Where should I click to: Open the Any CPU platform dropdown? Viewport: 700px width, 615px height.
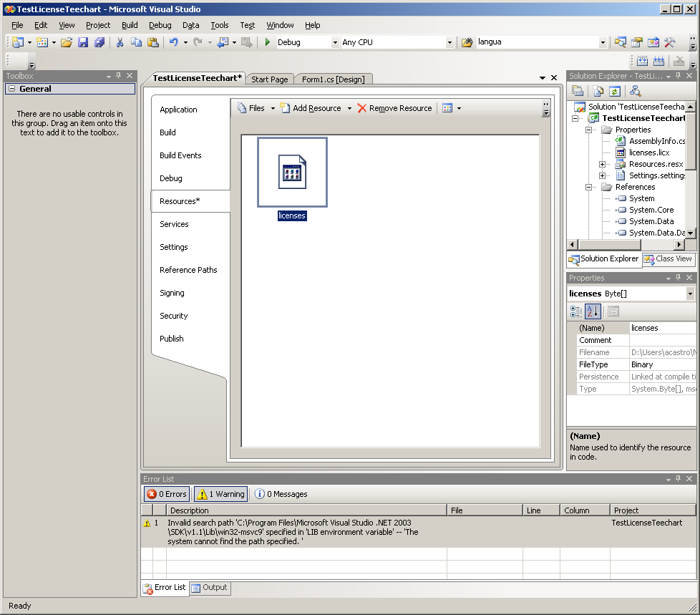pos(449,42)
